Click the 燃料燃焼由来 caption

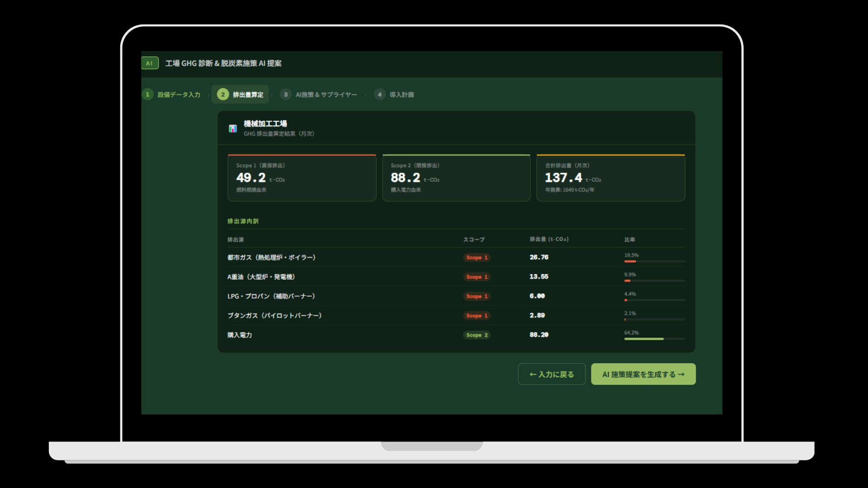[251, 190]
